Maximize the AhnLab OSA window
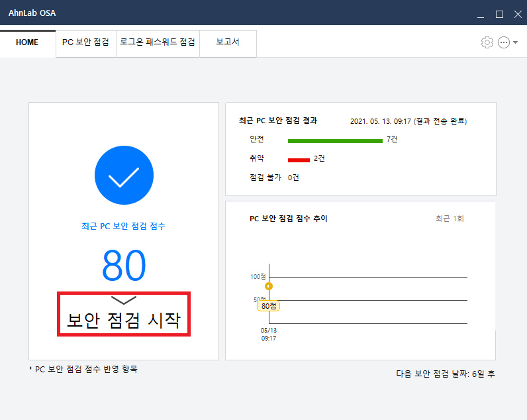This screenshot has width=527, height=420. click(x=499, y=14)
